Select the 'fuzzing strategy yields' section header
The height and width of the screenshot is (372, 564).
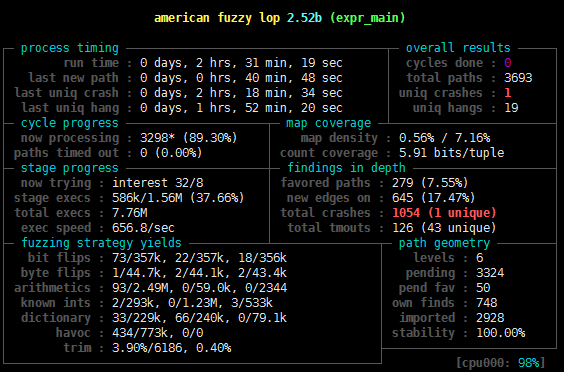pyautogui.click(x=101, y=243)
